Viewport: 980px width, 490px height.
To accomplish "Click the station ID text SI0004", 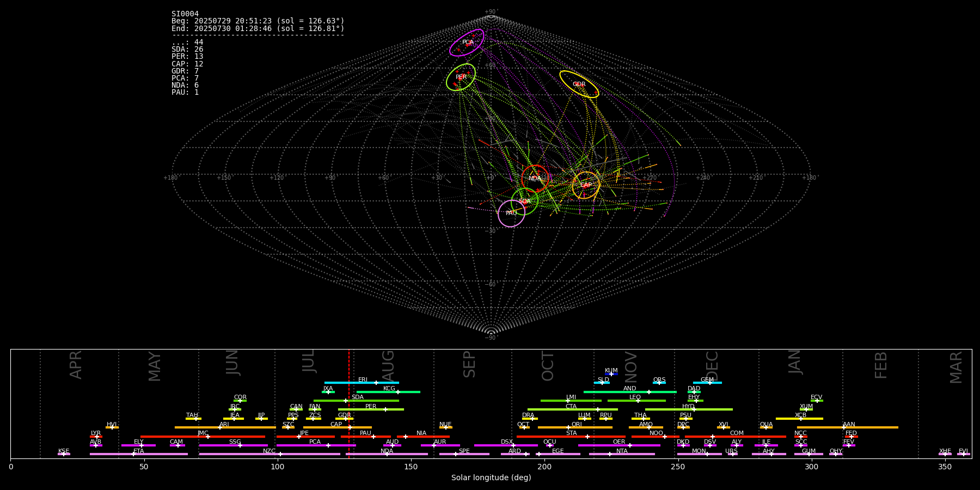I will pos(185,14).
